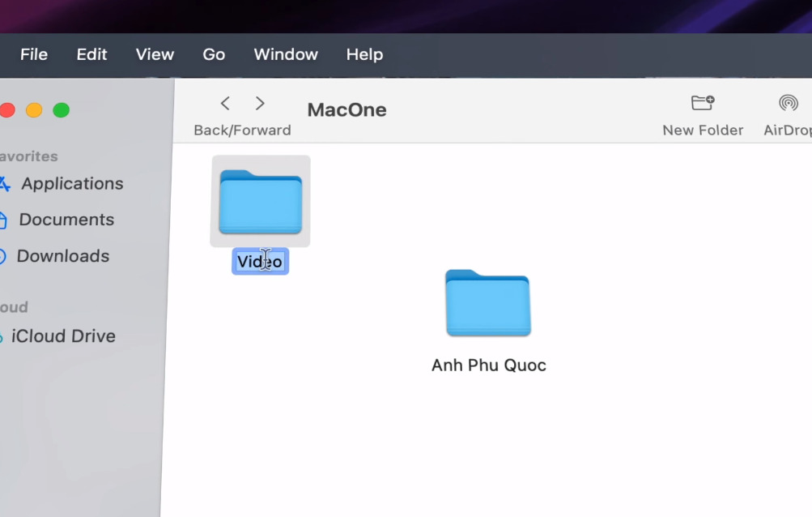Select the Video folder icon
Image resolution: width=812 pixels, height=517 pixels.
point(261,202)
